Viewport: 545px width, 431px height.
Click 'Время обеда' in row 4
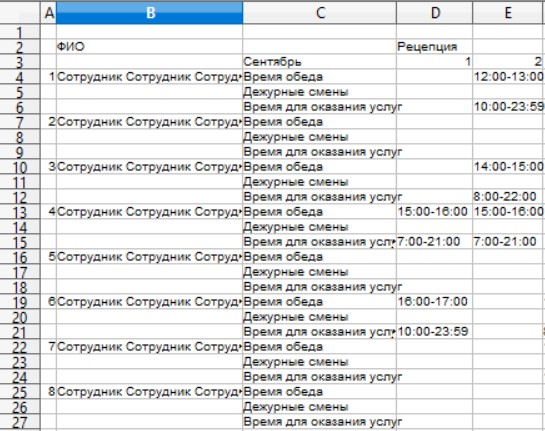(319, 76)
